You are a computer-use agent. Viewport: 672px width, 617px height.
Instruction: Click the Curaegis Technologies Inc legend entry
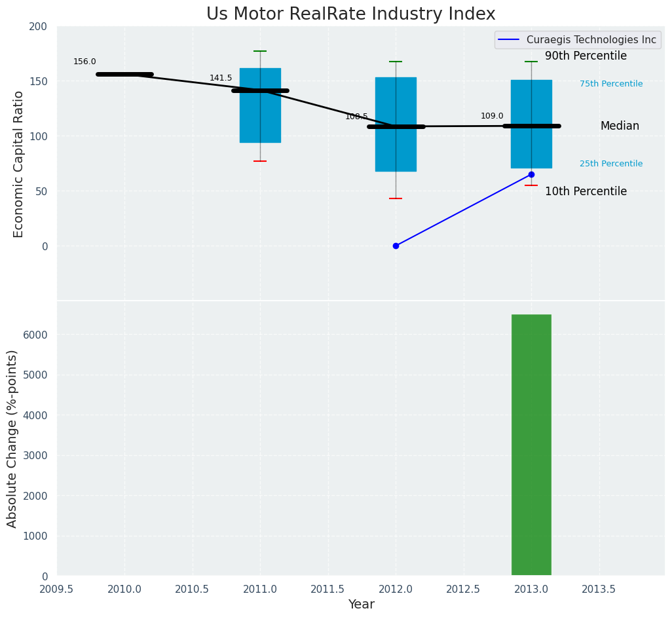pos(578,40)
